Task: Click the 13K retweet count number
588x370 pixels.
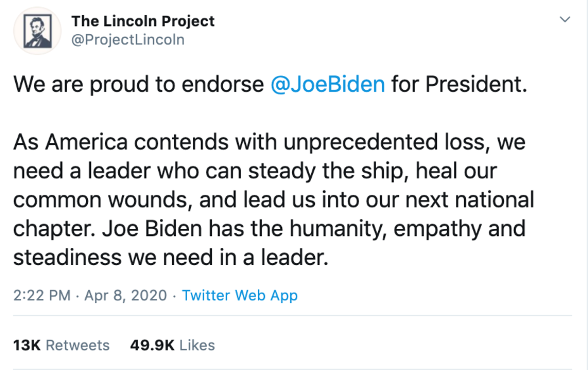Action: click(x=27, y=345)
